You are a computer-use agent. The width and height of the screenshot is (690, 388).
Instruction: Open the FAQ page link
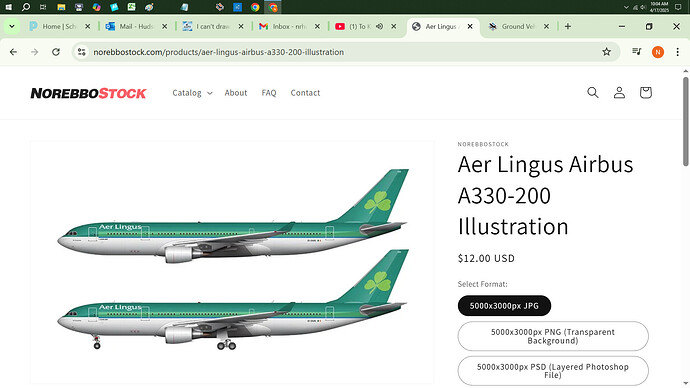coord(269,93)
